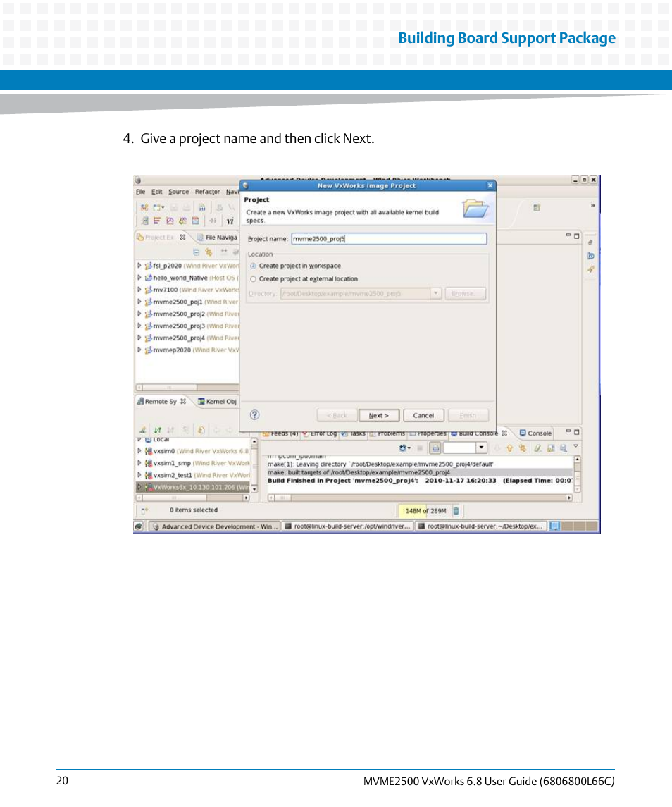Open the Edit menu
Viewport: 672px width, 807px height.
point(157,192)
